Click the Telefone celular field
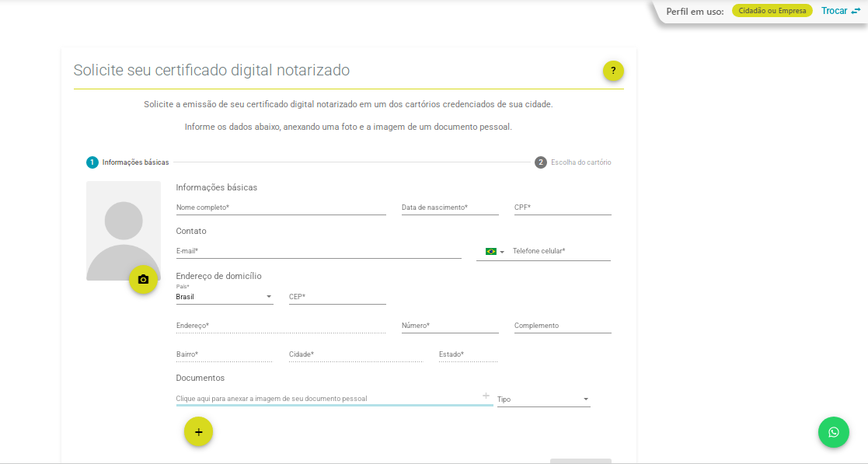868x464 pixels. (x=560, y=252)
